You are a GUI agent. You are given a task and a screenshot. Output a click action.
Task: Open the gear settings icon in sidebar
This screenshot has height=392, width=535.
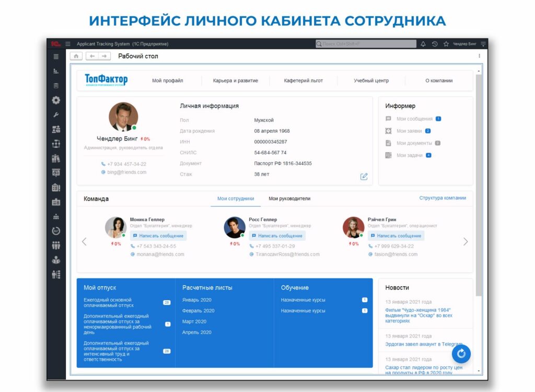[56, 100]
